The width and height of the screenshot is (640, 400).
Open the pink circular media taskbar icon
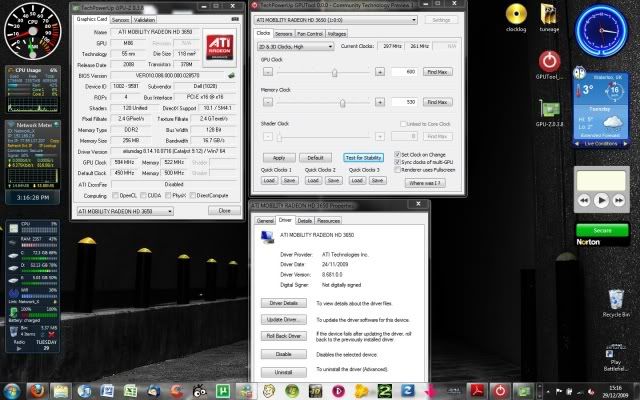coord(338,391)
